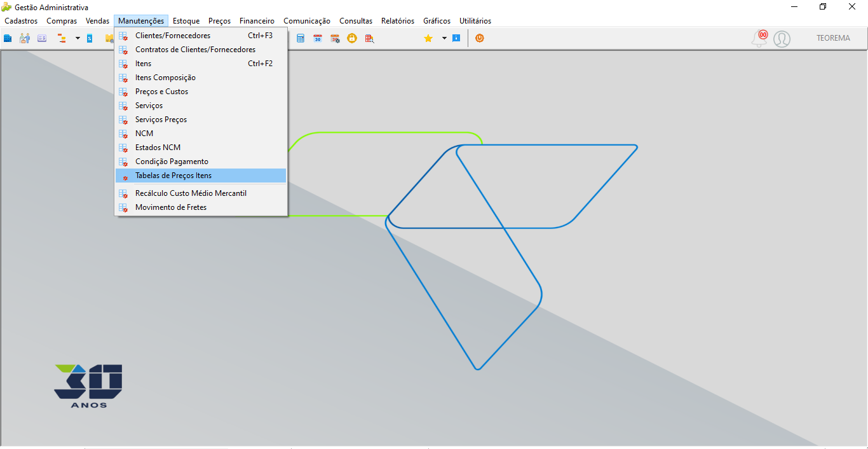Click the blue building icon at toolbar start
This screenshot has width=868, height=449.
pos(8,38)
